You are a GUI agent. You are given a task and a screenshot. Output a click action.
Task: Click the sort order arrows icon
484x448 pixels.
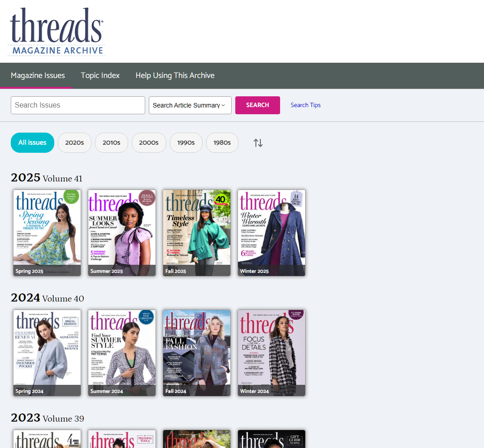click(x=258, y=142)
